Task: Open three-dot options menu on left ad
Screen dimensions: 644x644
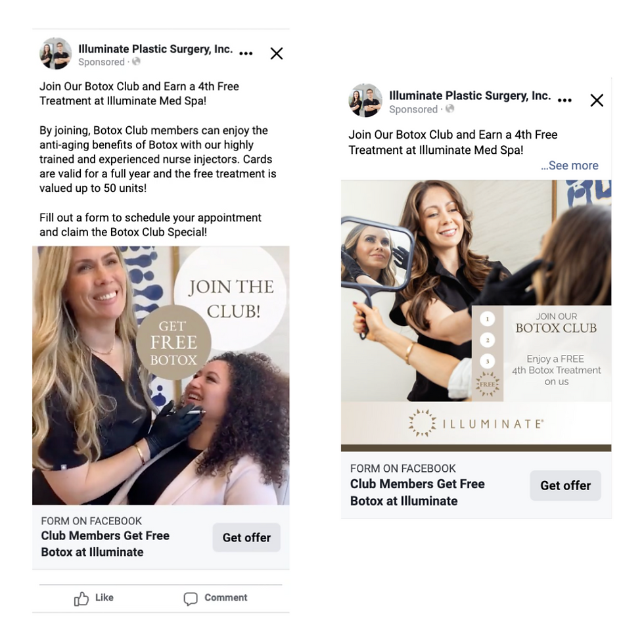Action: [246, 53]
